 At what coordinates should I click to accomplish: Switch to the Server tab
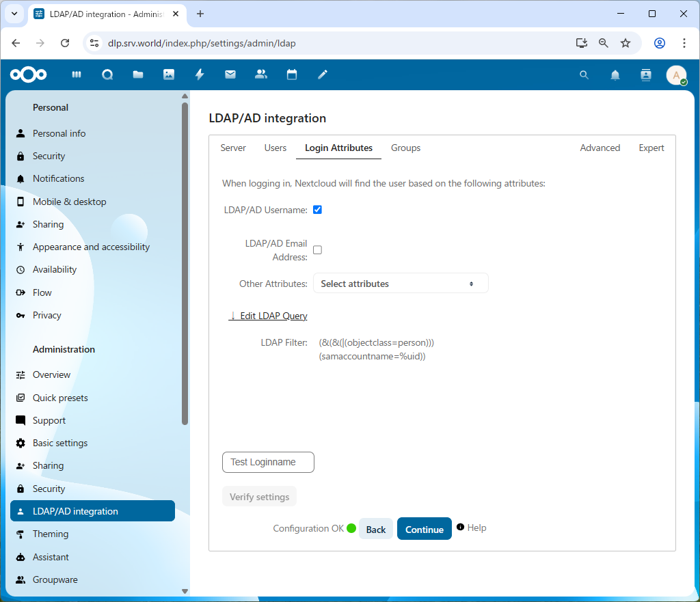point(233,148)
